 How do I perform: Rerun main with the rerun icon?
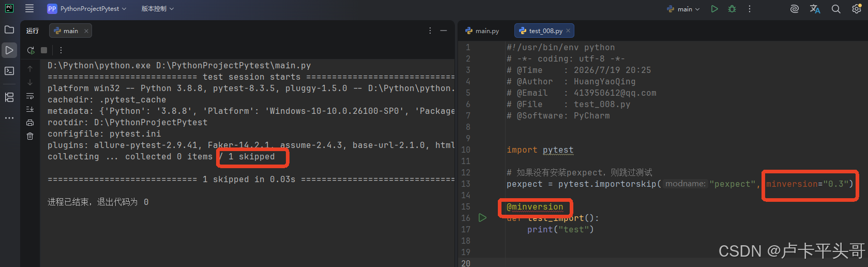point(31,50)
